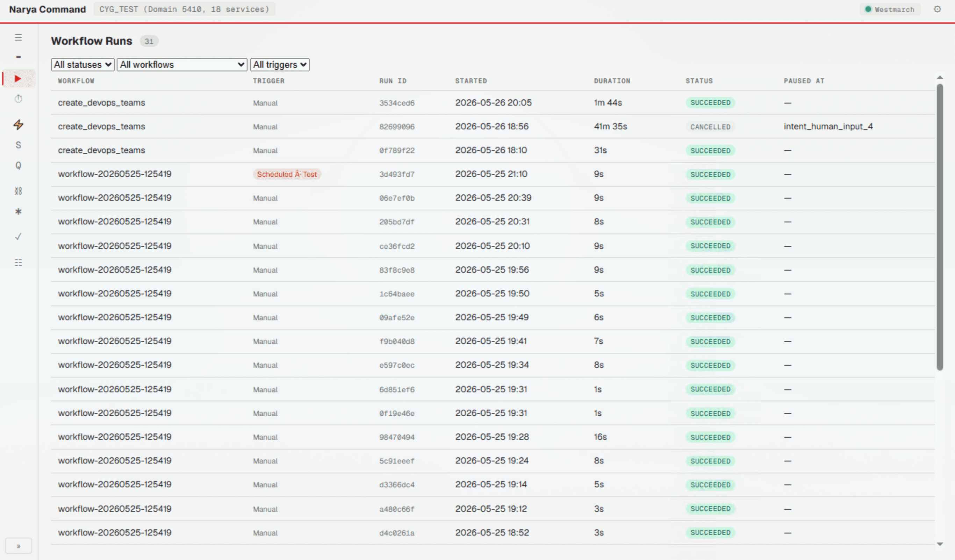Click start time 2026-05-26 18:10

[x=491, y=150]
